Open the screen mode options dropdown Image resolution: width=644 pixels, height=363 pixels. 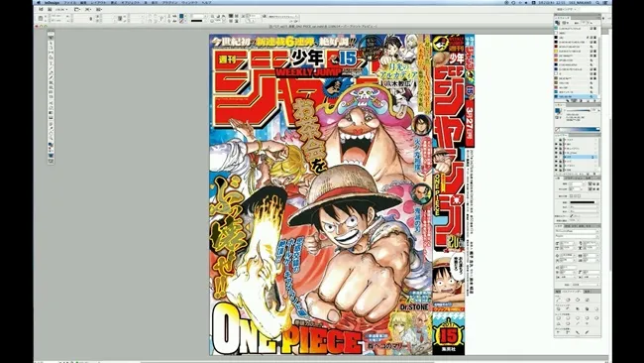click(88, 9)
